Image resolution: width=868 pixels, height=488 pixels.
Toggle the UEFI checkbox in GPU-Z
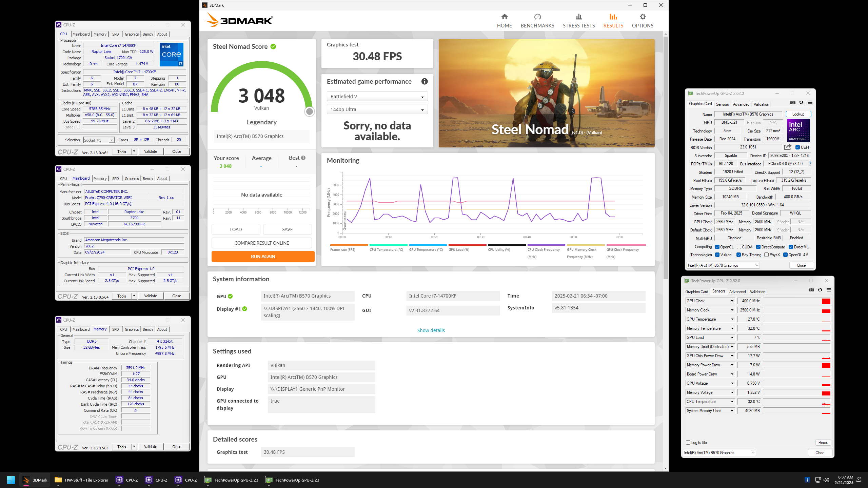point(797,147)
